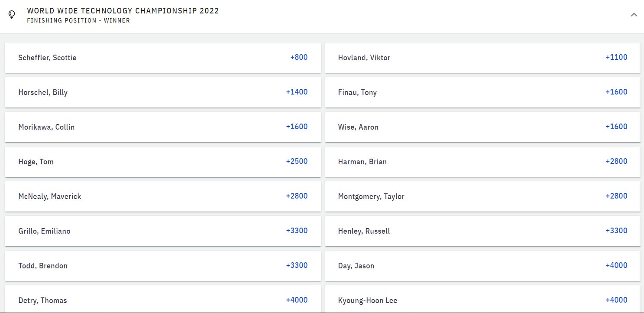This screenshot has width=644, height=313.
Task: Collapse the World Wide Technology Championship section
Action: pos(634,15)
